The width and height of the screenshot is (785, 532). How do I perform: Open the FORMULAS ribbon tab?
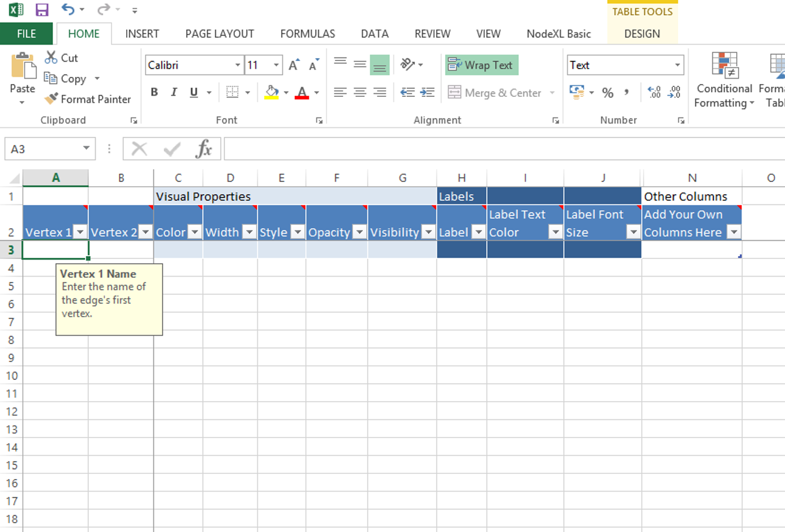[x=307, y=33]
